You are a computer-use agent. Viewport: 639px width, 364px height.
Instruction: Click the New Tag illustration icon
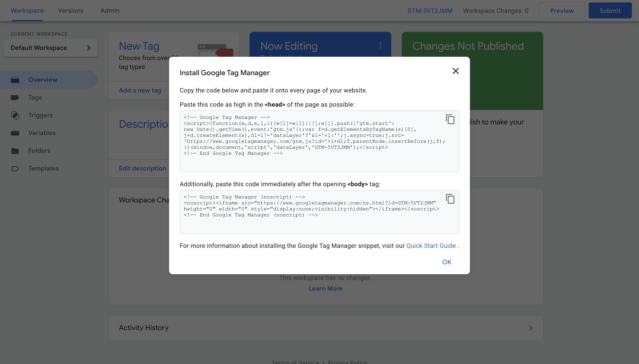point(215,50)
